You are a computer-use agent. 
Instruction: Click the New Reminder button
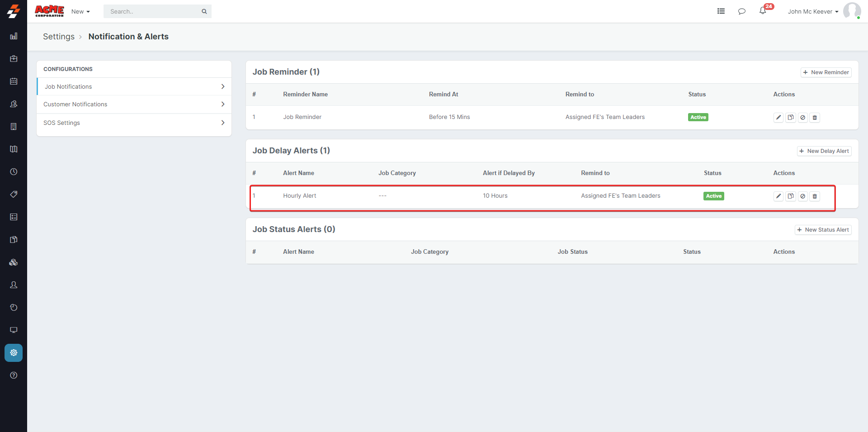pos(826,72)
